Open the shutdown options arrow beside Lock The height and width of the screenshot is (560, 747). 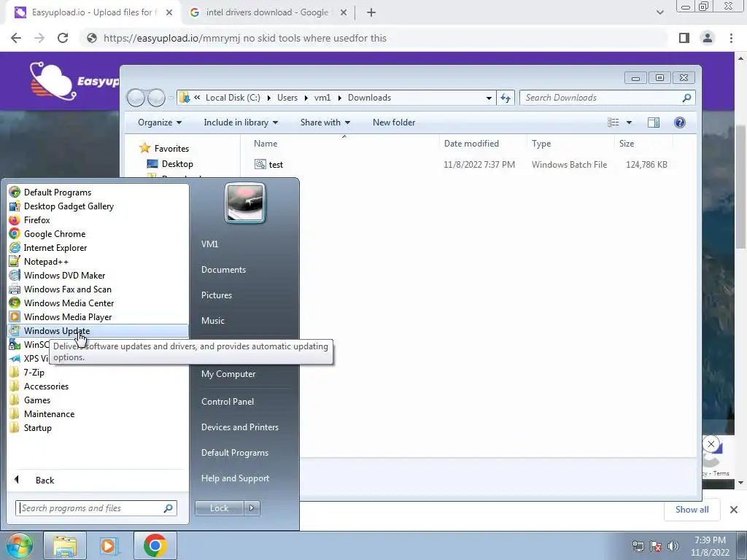click(252, 508)
